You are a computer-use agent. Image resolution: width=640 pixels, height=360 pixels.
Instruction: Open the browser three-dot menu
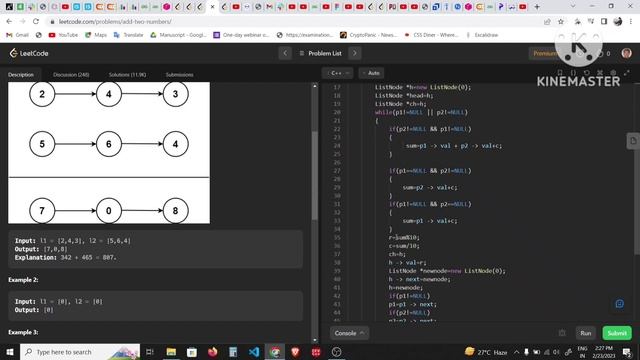click(631, 22)
